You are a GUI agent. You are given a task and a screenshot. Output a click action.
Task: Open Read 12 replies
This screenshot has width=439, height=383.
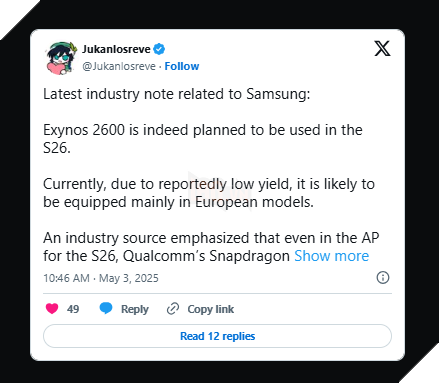pyautogui.click(x=217, y=336)
